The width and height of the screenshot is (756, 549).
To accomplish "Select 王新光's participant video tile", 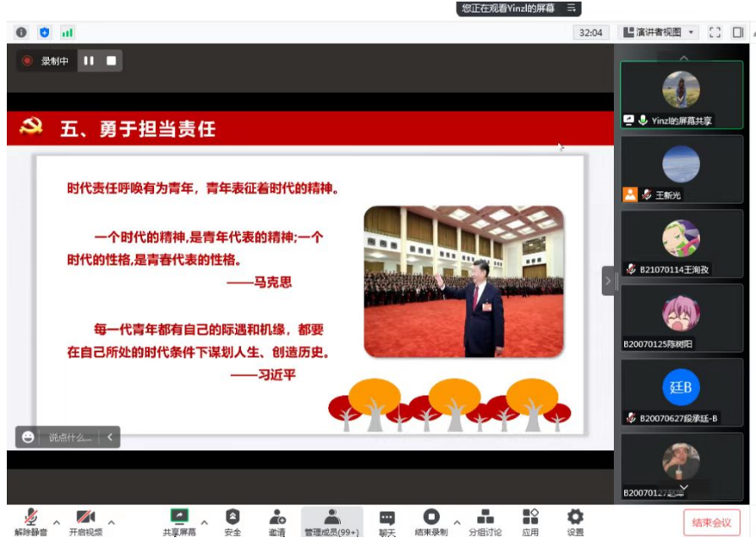I will [x=681, y=169].
